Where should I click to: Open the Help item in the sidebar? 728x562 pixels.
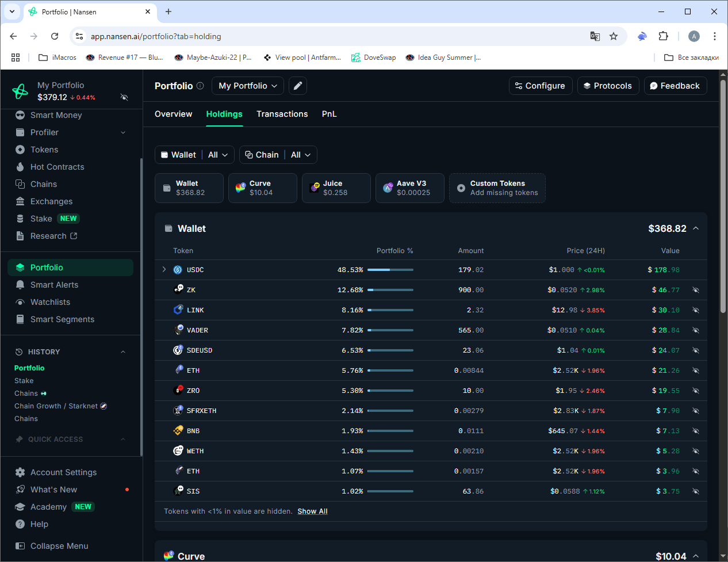click(39, 524)
